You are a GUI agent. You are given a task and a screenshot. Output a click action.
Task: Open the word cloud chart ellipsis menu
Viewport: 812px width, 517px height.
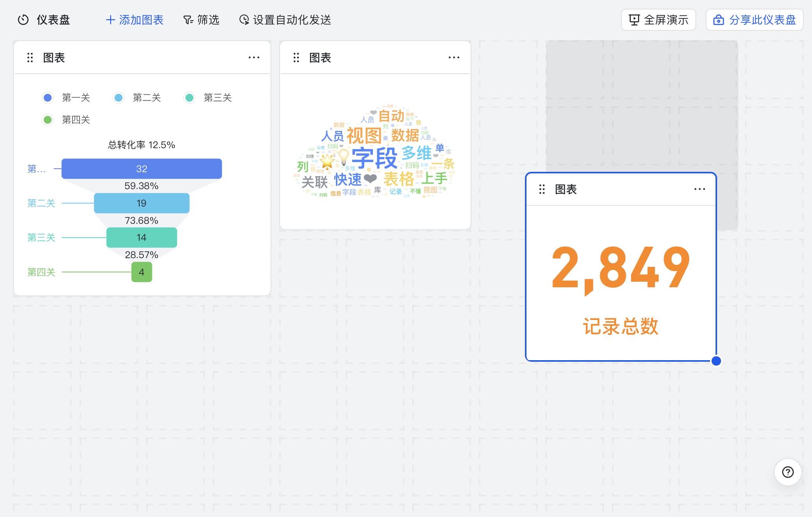pyautogui.click(x=454, y=58)
